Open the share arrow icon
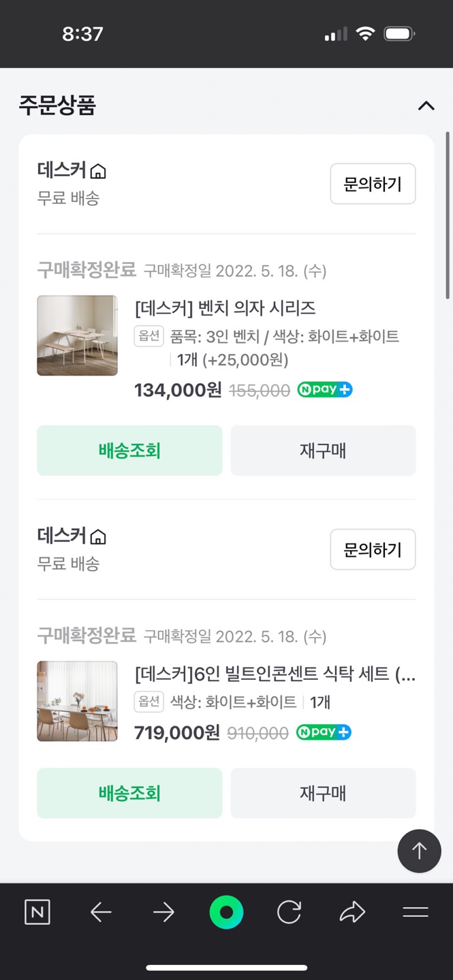 352,913
